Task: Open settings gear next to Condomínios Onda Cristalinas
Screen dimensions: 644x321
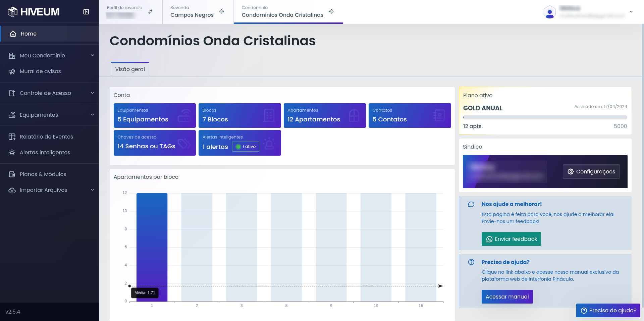Action: 331,12
